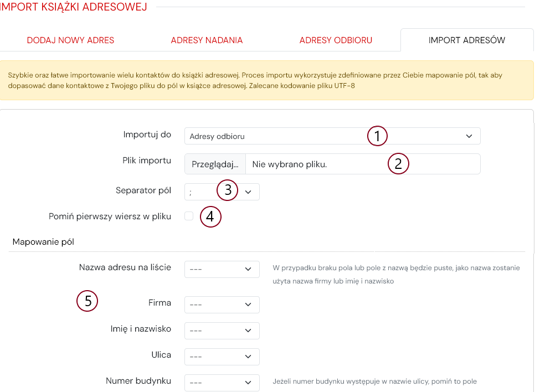Open the Importuj do dropdown
The image size is (540, 392).
click(x=332, y=136)
